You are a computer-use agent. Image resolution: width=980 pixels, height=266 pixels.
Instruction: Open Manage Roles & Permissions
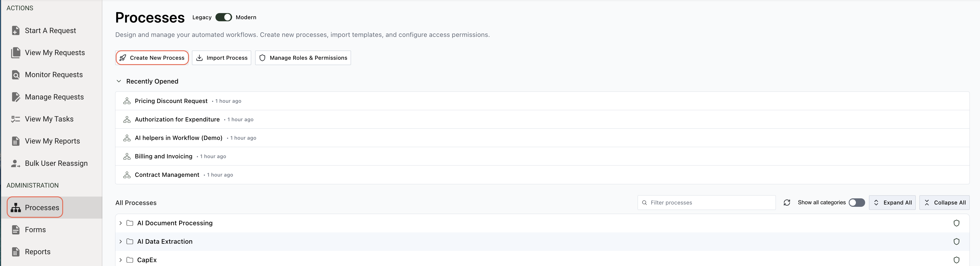pos(303,58)
